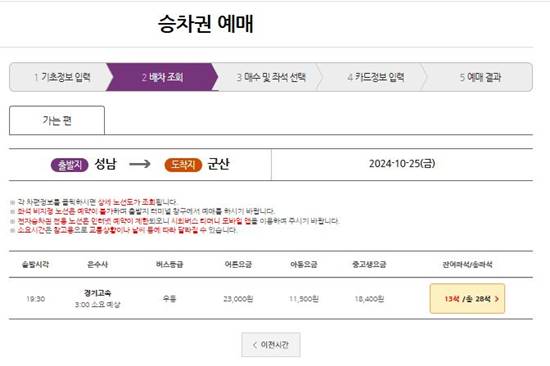The width and height of the screenshot is (550, 366).
Task: Click the 승차권 예매 page title
Action: pos(206,24)
